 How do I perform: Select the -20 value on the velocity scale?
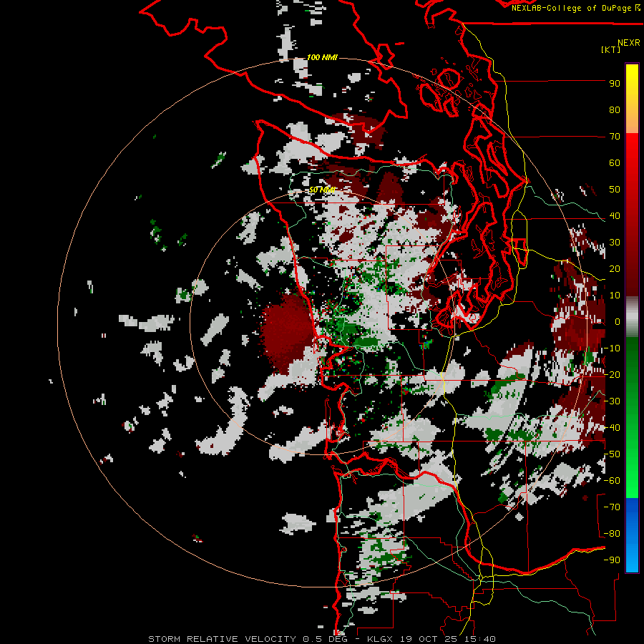pos(612,374)
